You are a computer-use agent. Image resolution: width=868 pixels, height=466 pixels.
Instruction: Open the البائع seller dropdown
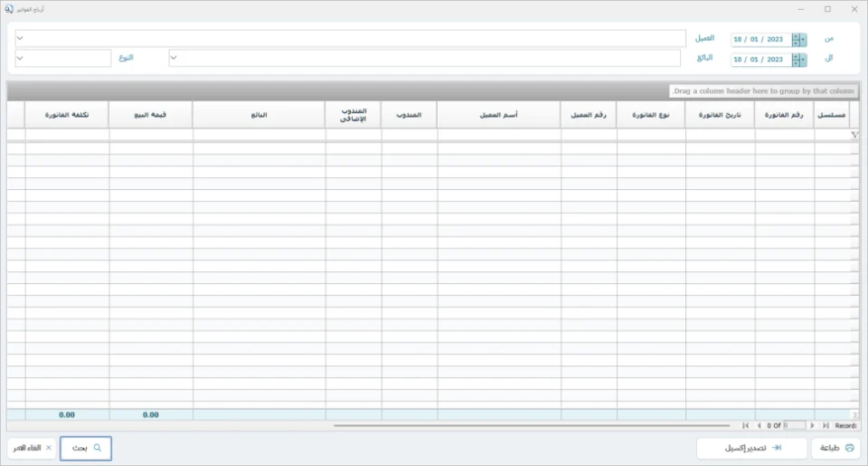click(174, 58)
